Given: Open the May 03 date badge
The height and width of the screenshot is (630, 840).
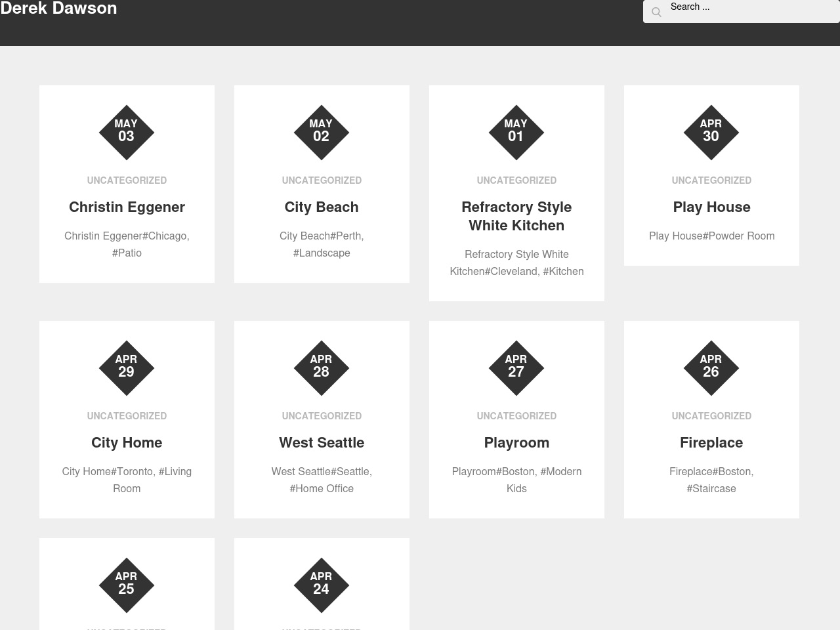Looking at the screenshot, I should [x=127, y=133].
